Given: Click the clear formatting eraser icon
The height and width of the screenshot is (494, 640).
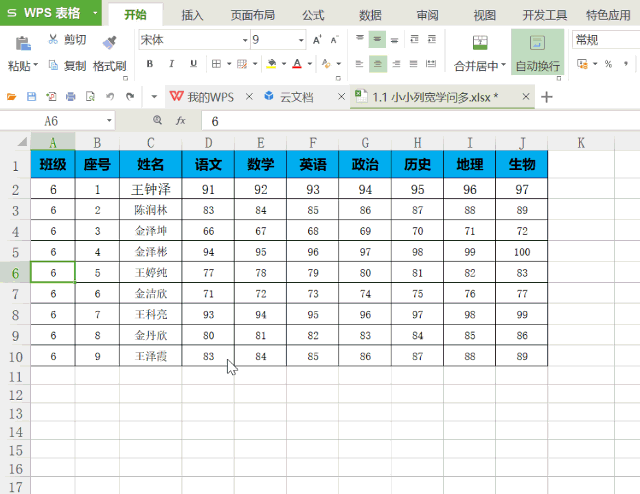Looking at the screenshot, I should click(326, 64).
